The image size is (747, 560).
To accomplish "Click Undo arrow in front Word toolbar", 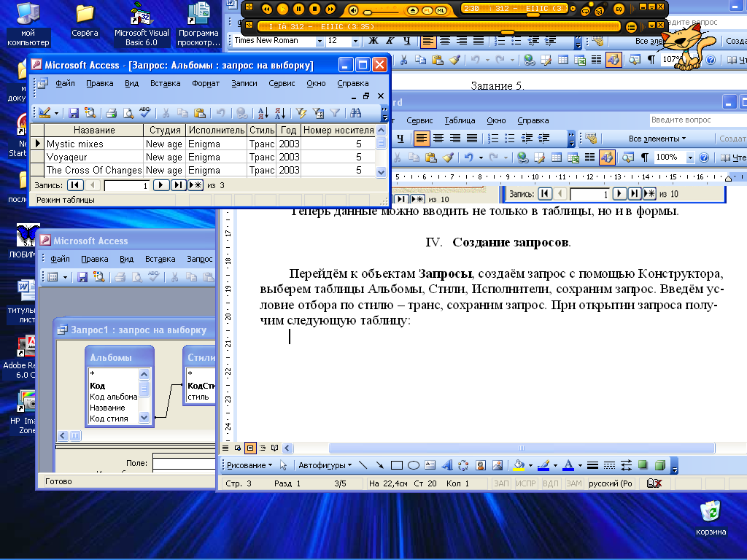I will [x=469, y=157].
